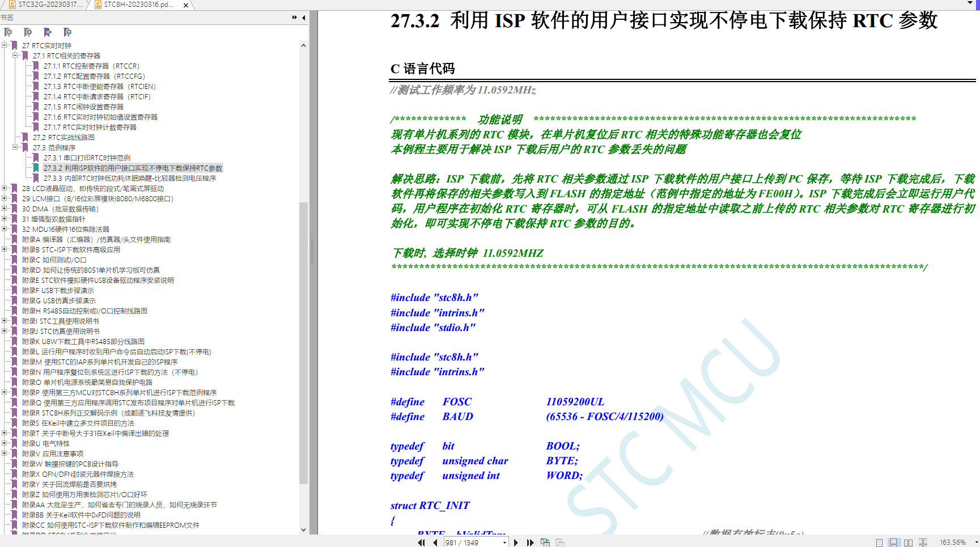Expand the 附录B STC-ISP bookmark

tap(5, 249)
